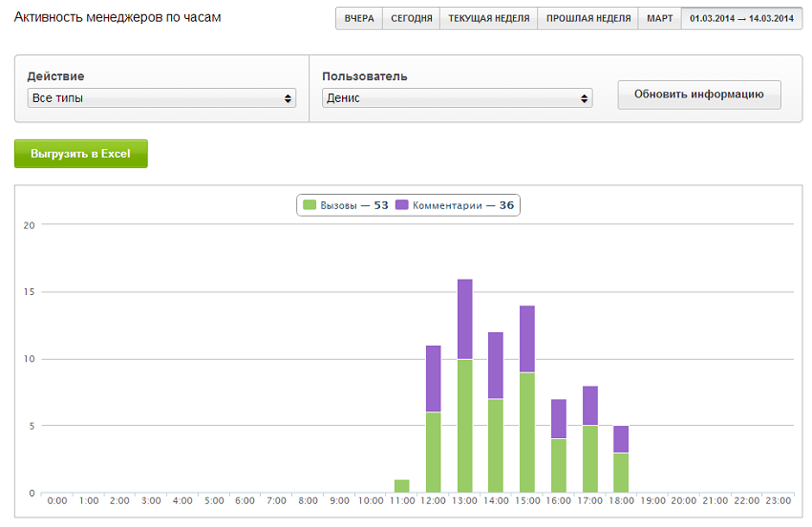Toggle the purple Комментарии legend swatch
This screenshot has width=812, height=527.
[402, 205]
